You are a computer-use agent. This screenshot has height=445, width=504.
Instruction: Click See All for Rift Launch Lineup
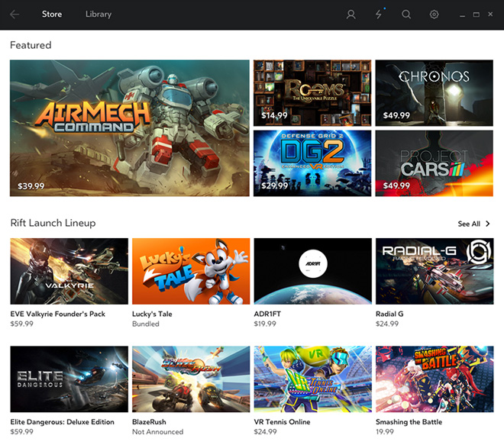(469, 224)
